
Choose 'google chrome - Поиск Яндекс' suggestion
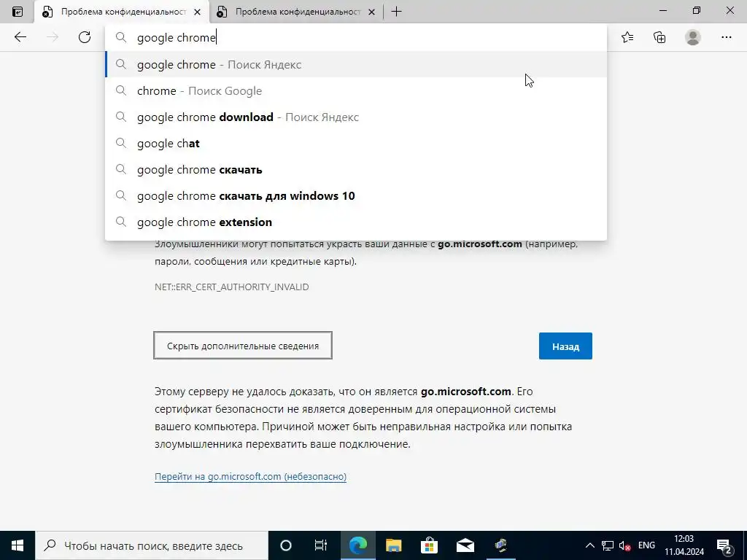[356, 64]
